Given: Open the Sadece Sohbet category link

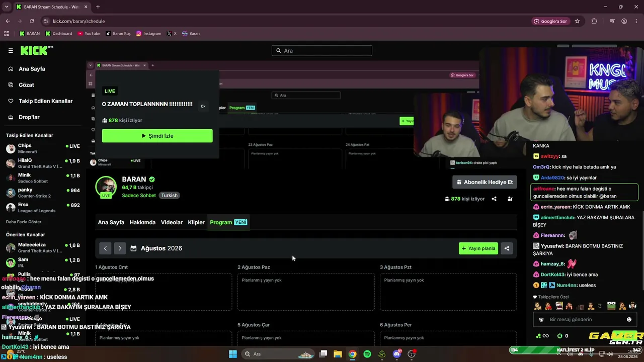Looking at the screenshot, I should (140, 196).
